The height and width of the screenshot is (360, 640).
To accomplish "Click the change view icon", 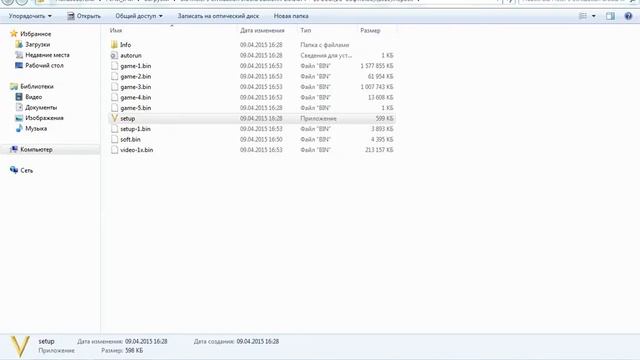I will click(x=583, y=16).
